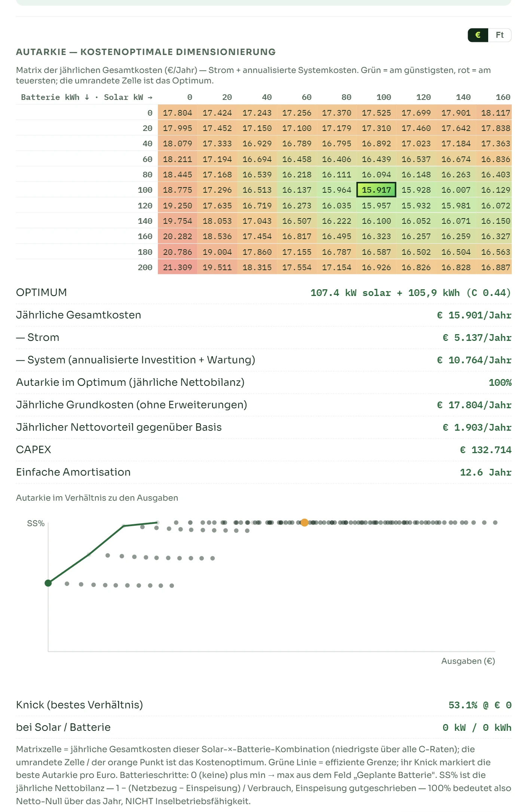The height and width of the screenshot is (812, 520).
Task: Click the value 0 kW / 0 kWh
Action: (x=477, y=727)
